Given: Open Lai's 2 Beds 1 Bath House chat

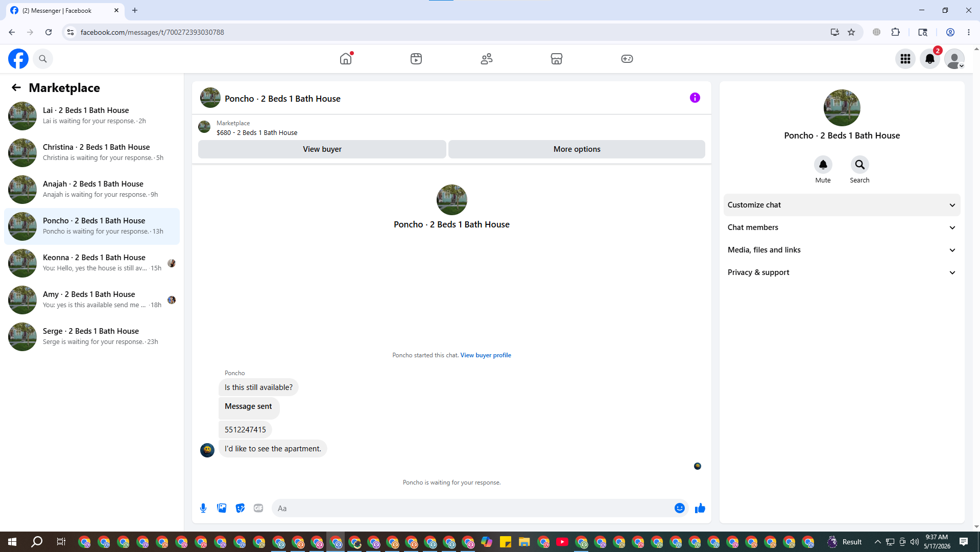Looking at the screenshot, I should pos(92,116).
